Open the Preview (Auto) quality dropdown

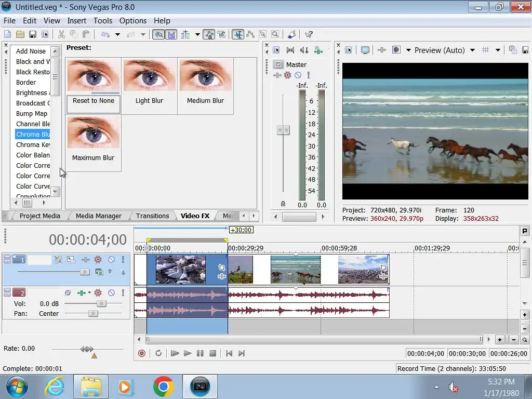click(x=473, y=50)
